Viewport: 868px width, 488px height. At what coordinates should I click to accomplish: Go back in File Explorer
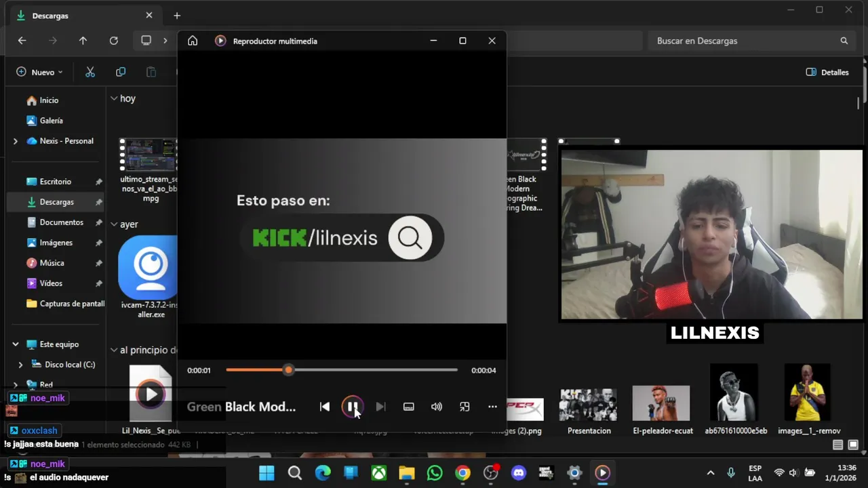tap(22, 41)
